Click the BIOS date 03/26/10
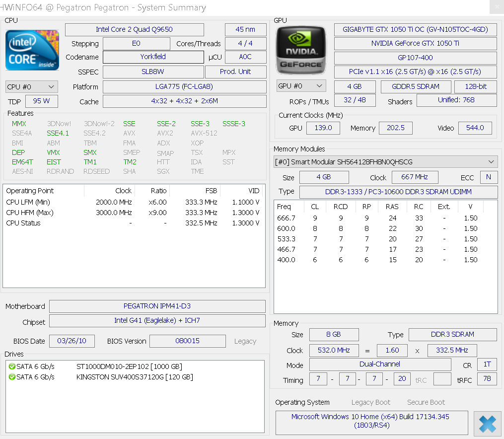Image resolution: width=504 pixels, height=439 pixels. point(72,341)
